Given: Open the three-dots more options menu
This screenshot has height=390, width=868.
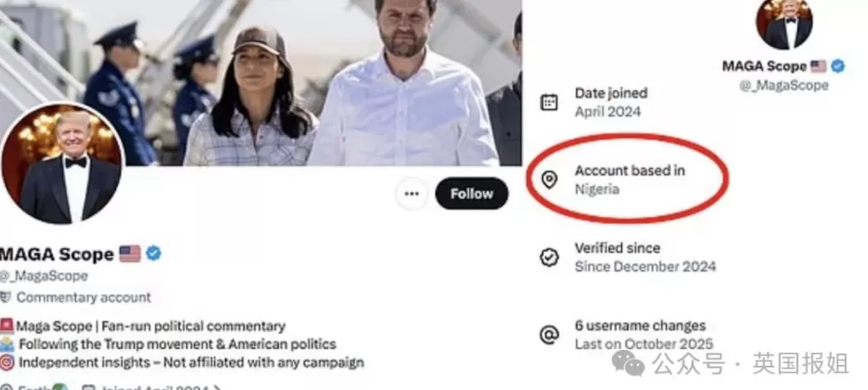Looking at the screenshot, I should click(412, 194).
